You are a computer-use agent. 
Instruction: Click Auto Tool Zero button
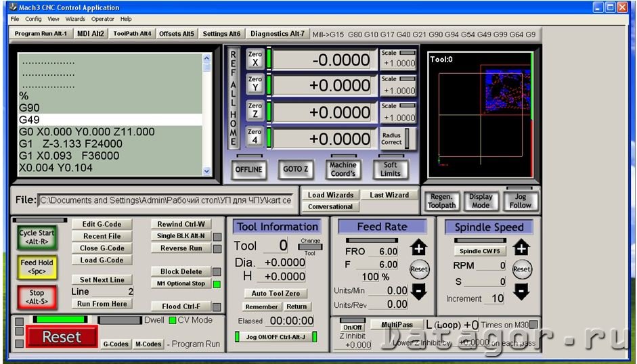point(276,294)
